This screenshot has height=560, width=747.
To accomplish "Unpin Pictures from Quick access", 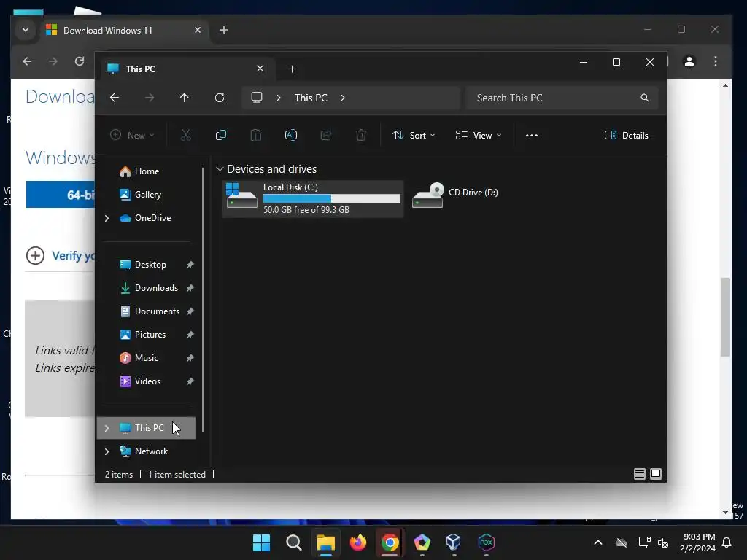I will [190, 335].
